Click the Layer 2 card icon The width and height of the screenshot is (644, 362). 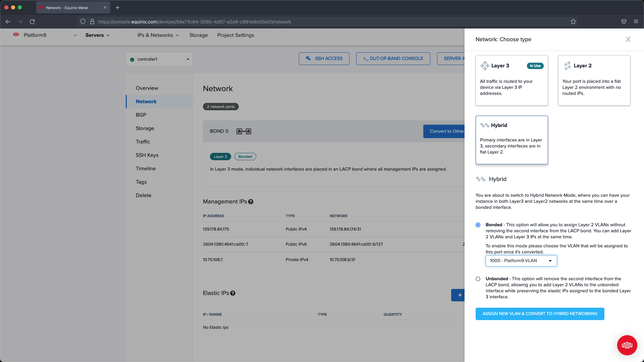click(567, 66)
